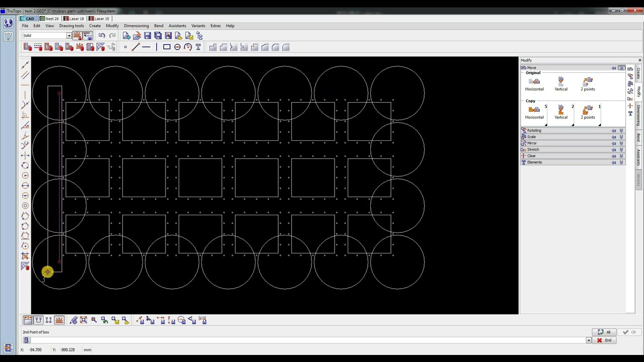The width and height of the screenshot is (644, 362).
Task: Click the New drawing icon
Action: pos(126,36)
